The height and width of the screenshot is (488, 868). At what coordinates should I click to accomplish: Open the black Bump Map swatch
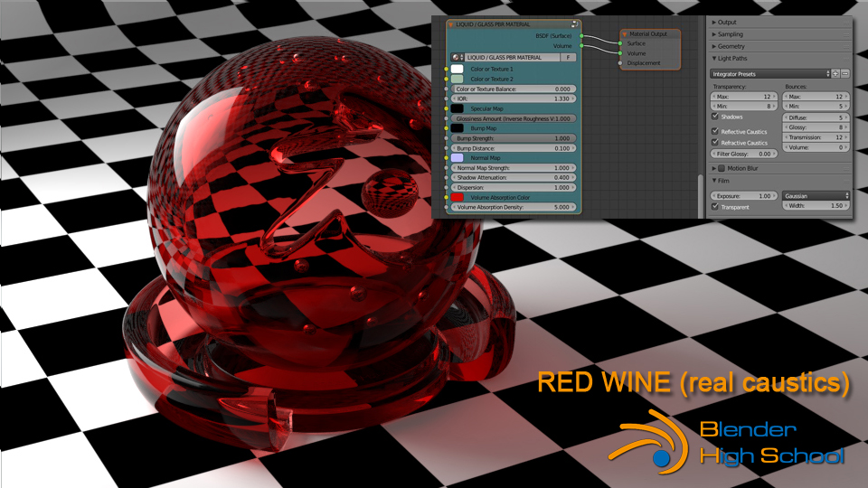tap(458, 128)
